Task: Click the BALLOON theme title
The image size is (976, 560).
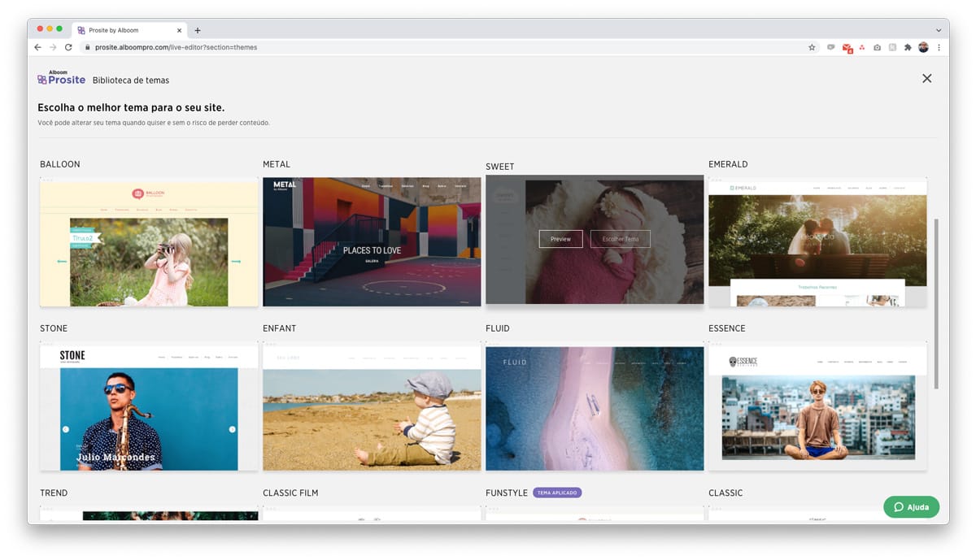Action: tap(60, 164)
